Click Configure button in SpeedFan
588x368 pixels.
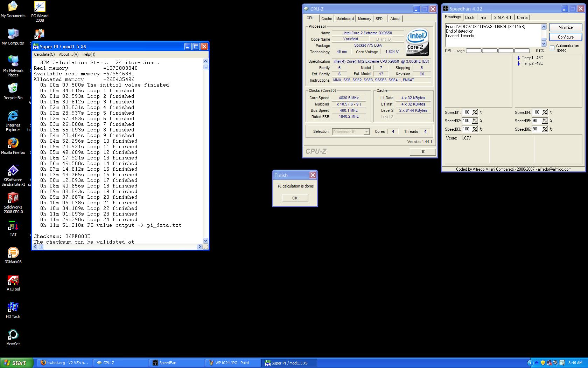565,37
